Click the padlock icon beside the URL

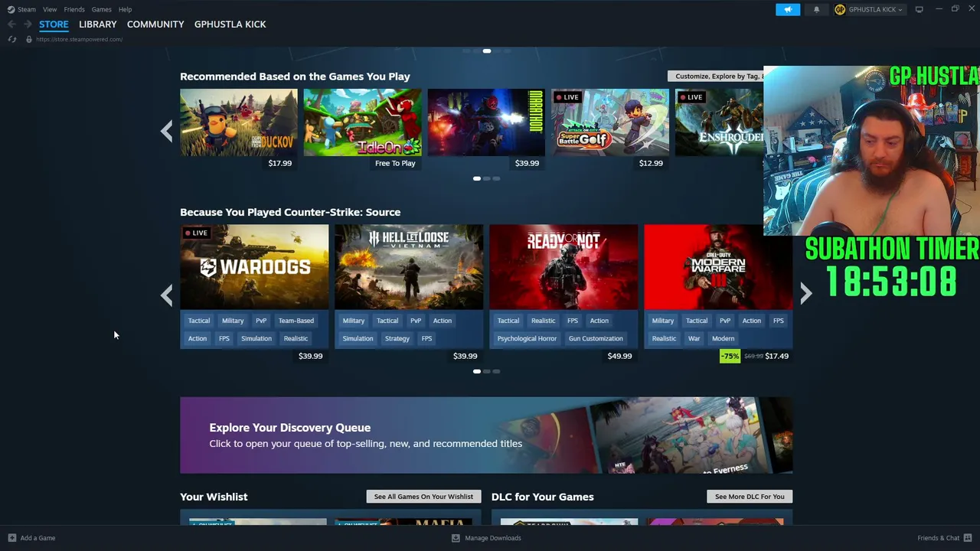point(29,39)
